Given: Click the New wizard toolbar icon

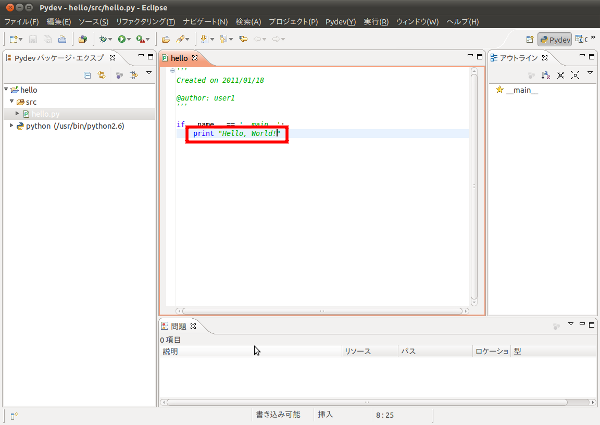Looking at the screenshot, I should (14, 39).
